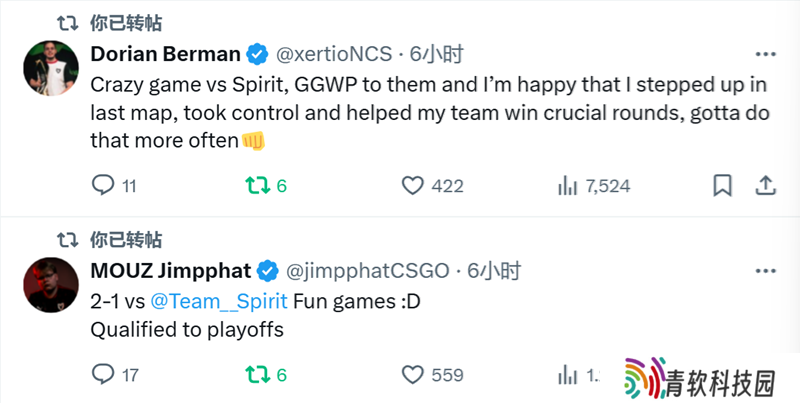Screen dimensions: 800x403
Task: Open the @jimpphatCSGO handle
Action: tap(367, 271)
